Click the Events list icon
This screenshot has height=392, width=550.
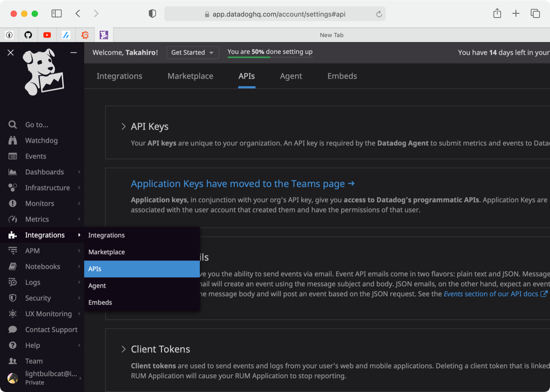[x=13, y=156]
